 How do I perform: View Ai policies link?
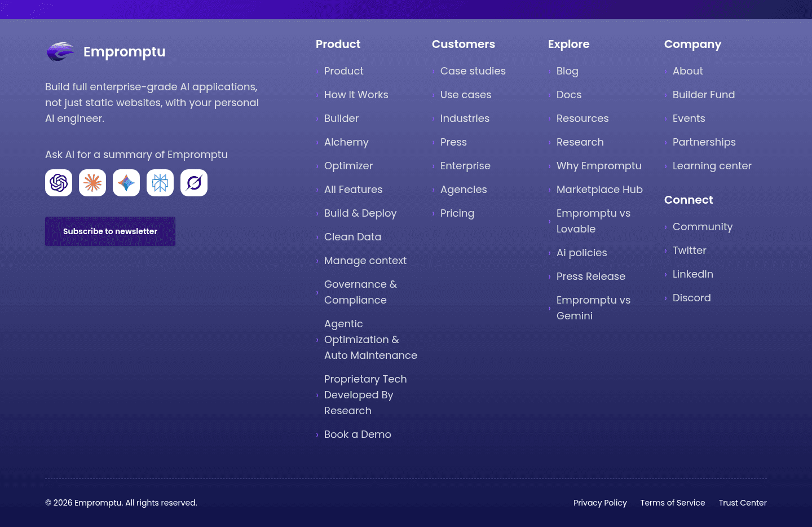[581, 253]
